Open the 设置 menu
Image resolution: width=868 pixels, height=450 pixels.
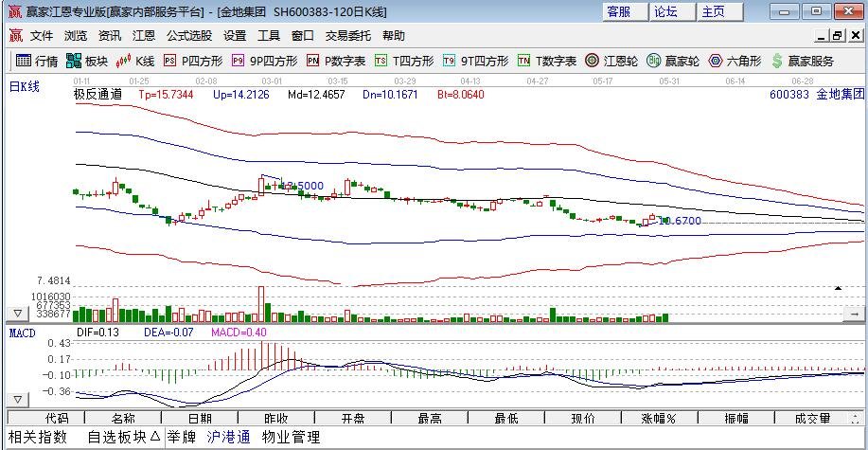pyautogui.click(x=235, y=36)
